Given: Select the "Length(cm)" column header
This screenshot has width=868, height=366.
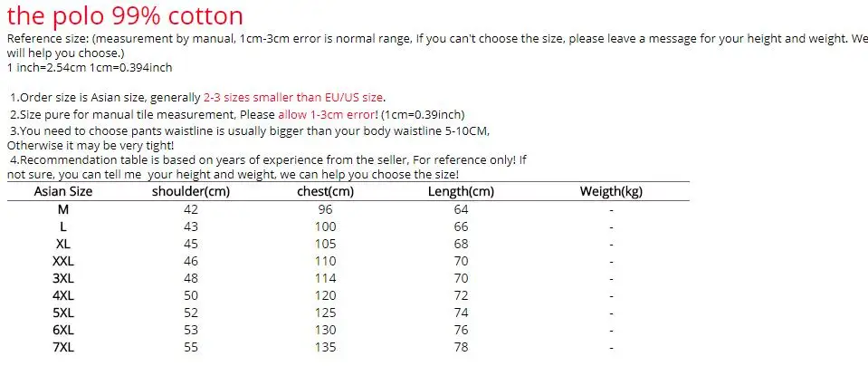Looking at the screenshot, I should tap(461, 191).
